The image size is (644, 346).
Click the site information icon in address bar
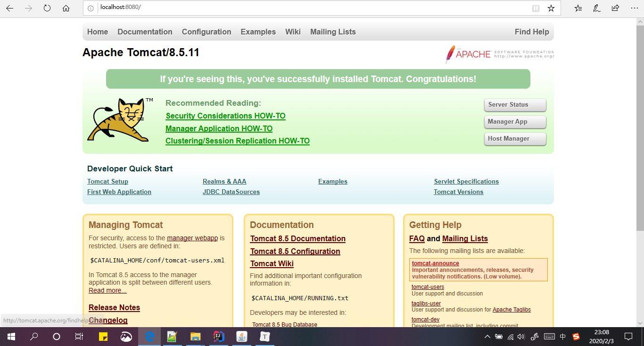pyautogui.click(x=91, y=8)
